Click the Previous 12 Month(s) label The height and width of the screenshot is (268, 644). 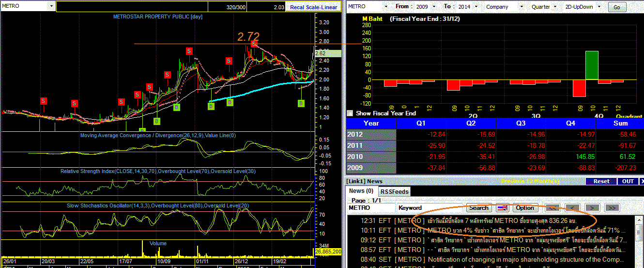point(529,181)
